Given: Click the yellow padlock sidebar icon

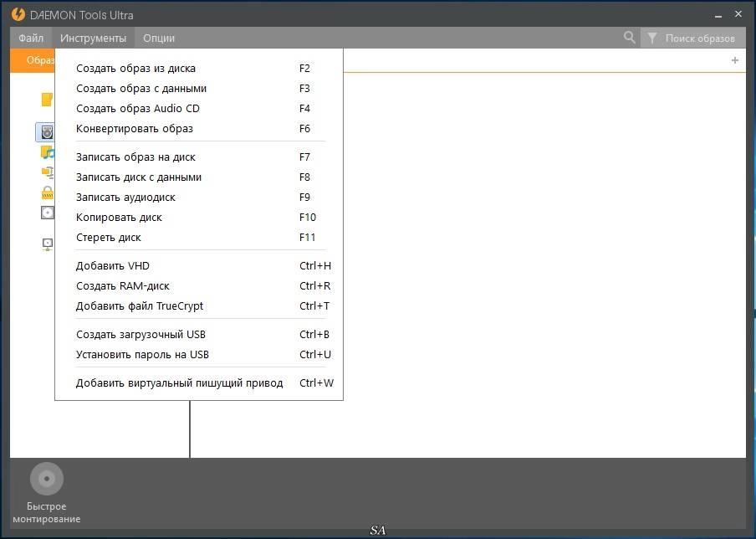Looking at the screenshot, I should [47, 192].
